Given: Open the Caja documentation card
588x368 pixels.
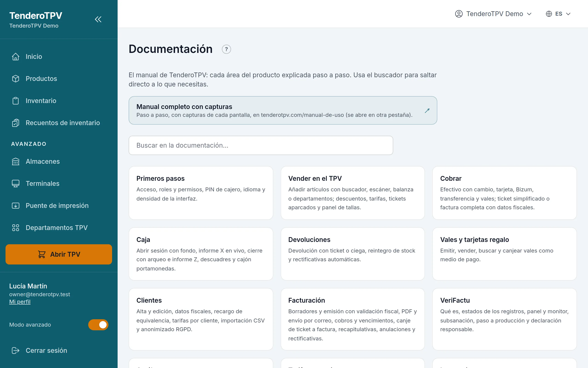Looking at the screenshot, I should 201,254.
